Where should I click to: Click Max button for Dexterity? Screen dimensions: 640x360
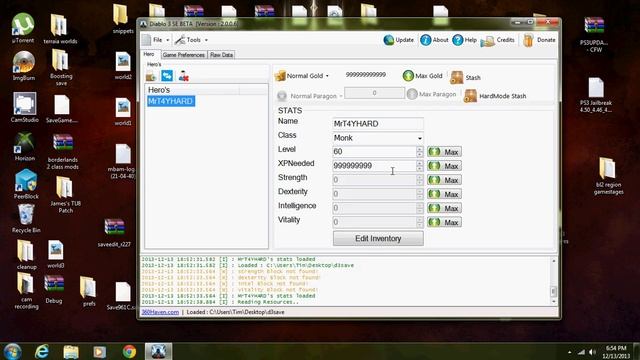point(444,194)
